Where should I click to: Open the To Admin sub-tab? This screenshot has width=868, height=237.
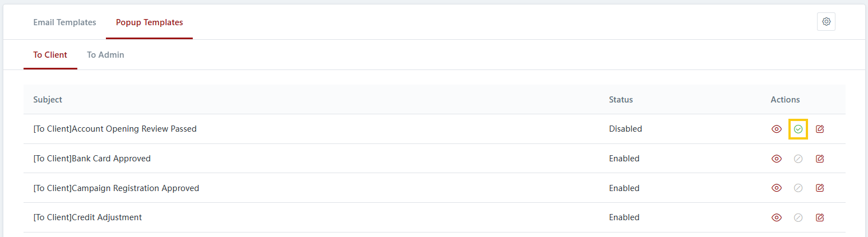(x=105, y=55)
